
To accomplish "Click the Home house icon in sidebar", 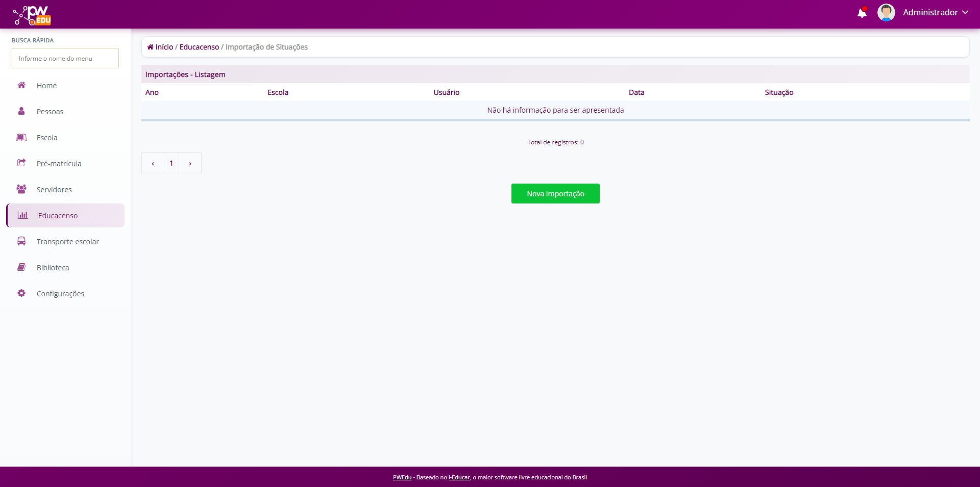I will coord(21,85).
